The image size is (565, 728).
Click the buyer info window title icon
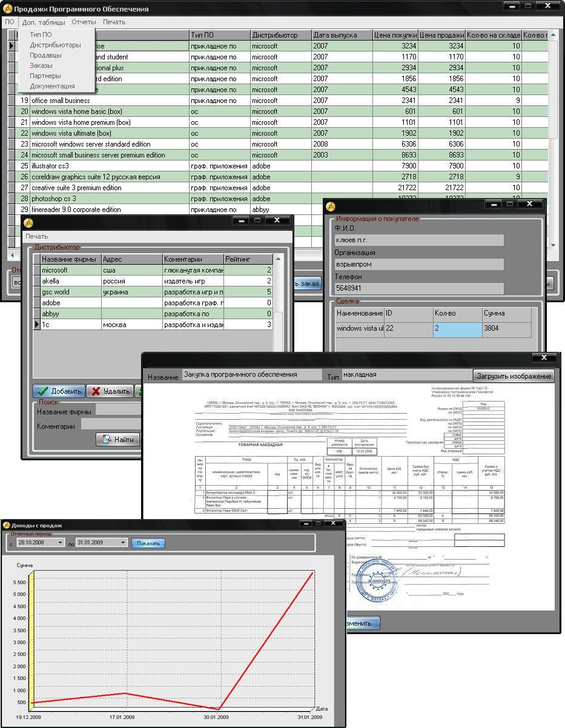coord(331,207)
